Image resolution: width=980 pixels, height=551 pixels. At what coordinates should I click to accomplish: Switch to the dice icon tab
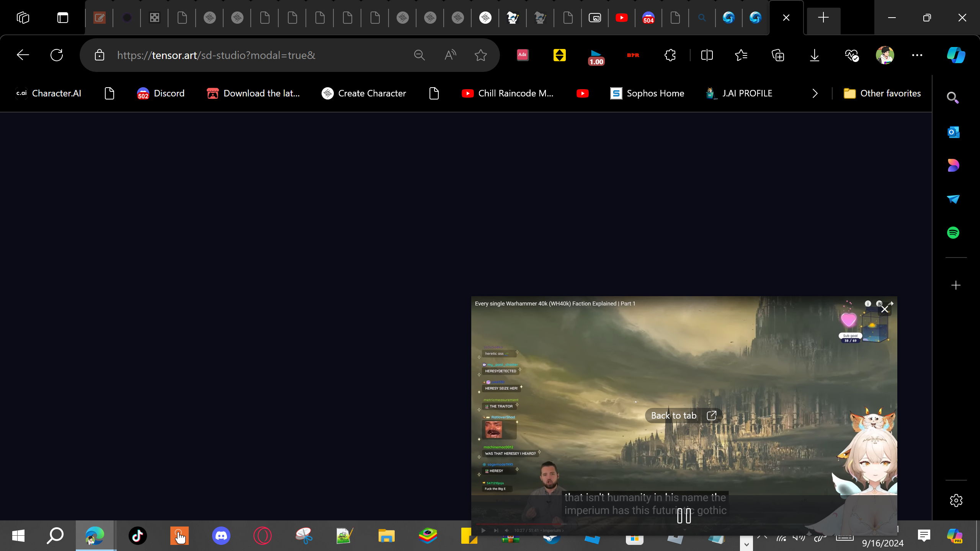(155, 18)
